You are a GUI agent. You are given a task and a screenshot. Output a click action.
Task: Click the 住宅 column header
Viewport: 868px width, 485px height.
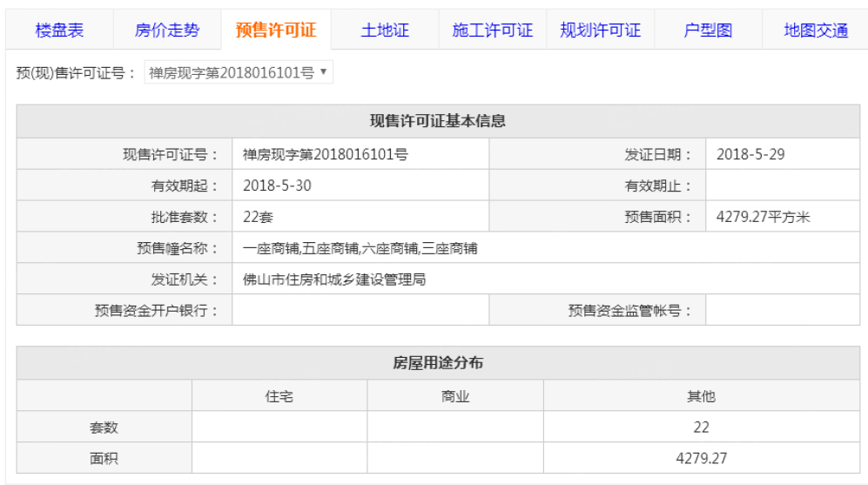point(279,396)
